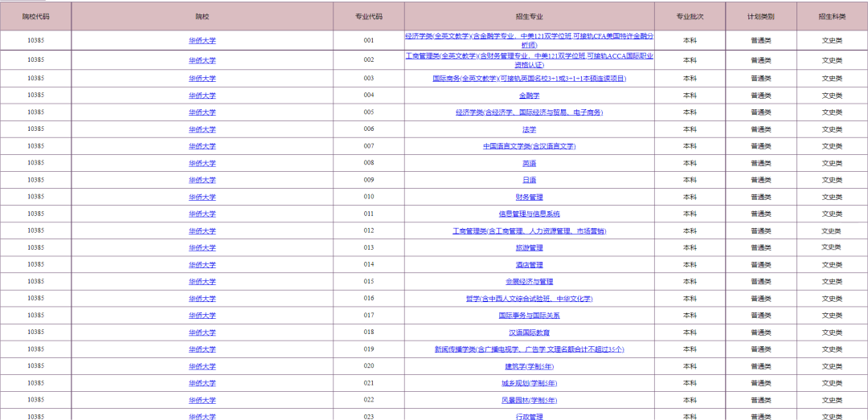Click the 招生科类 column header
Image resolution: width=868 pixels, height=420 pixels.
coord(832,17)
